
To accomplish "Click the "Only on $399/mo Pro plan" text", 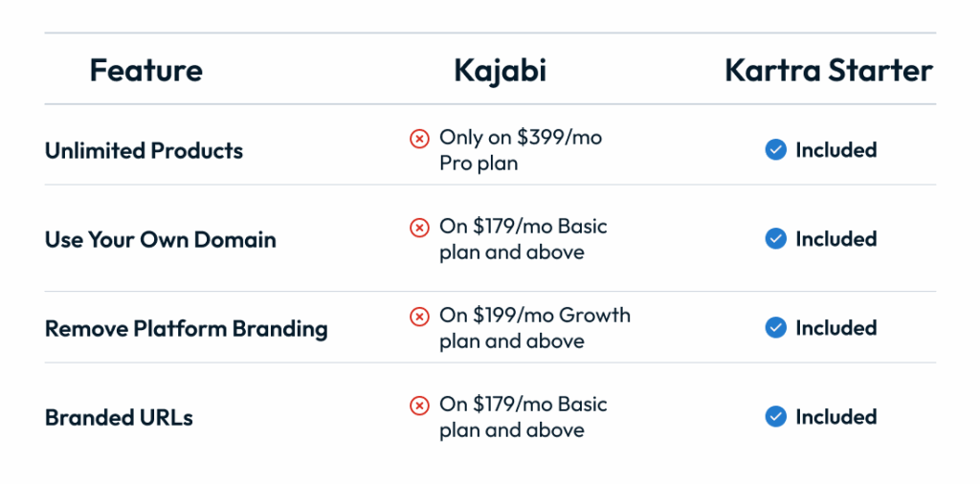I will [x=520, y=150].
